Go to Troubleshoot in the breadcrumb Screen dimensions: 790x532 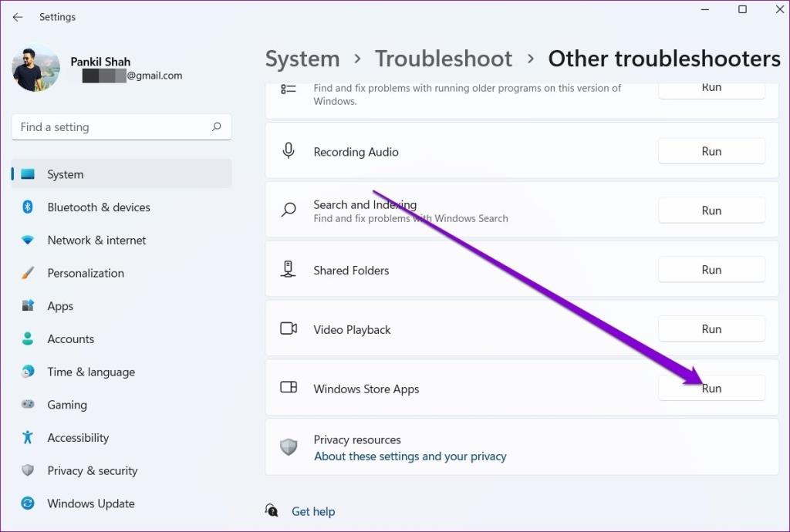pyautogui.click(x=443, y=59)
